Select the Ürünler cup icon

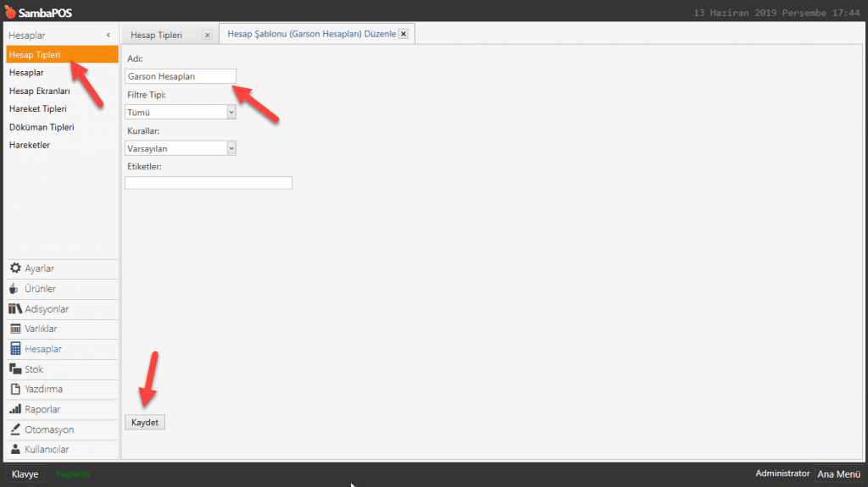tap(15, 289)
